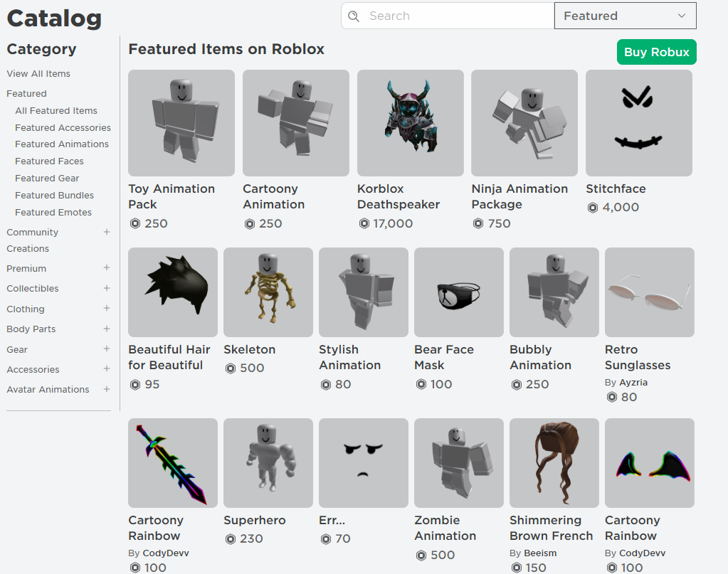This screenshot has width=728, height=574.
Task: Open the Superhero bundle image
Action: pos(268,463)
